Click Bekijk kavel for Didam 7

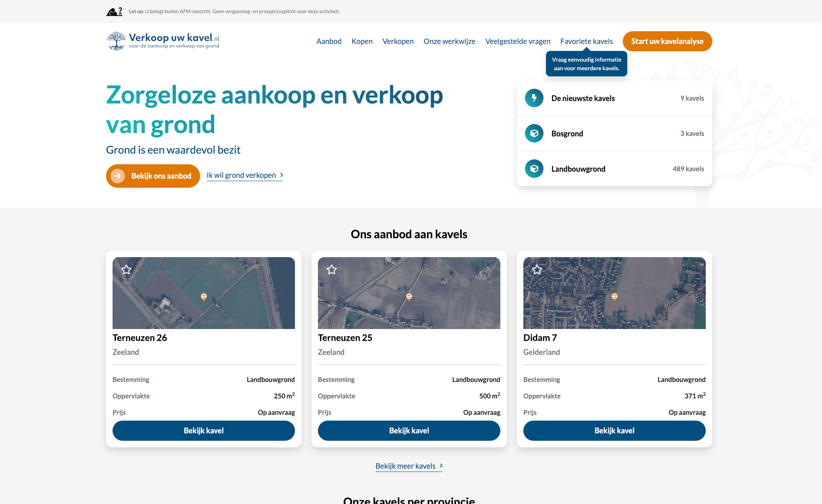[x=615, y=430]
